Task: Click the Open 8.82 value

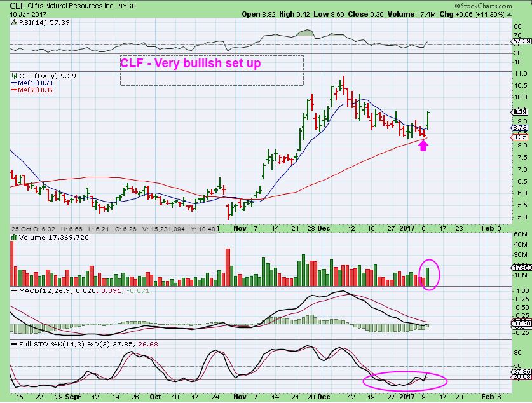Action: 259,14
